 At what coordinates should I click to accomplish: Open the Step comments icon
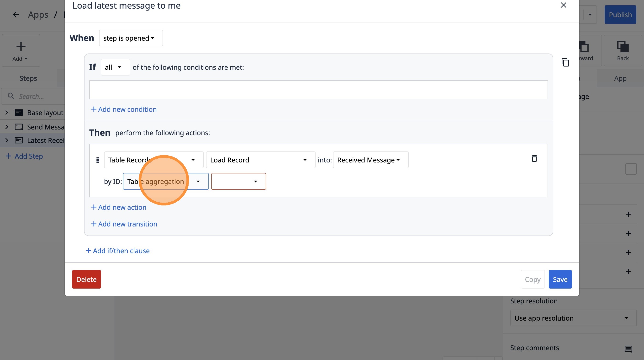pyautogui.click(x=628, y=349)
